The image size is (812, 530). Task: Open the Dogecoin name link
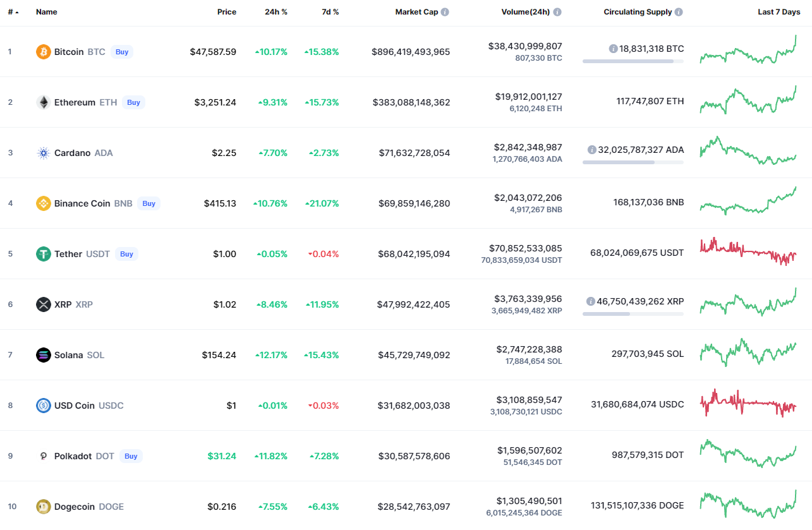75,507
